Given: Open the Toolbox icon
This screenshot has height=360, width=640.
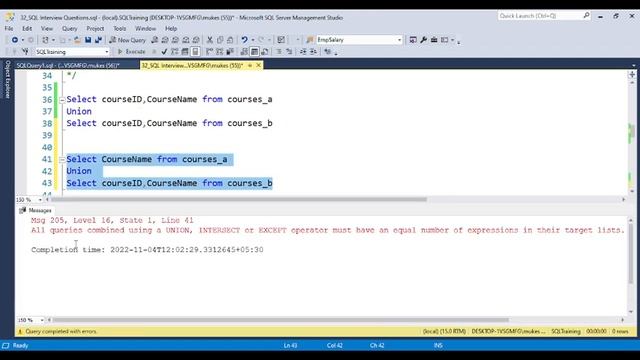Looking at the screenshot, I should (x=434, y=40).
